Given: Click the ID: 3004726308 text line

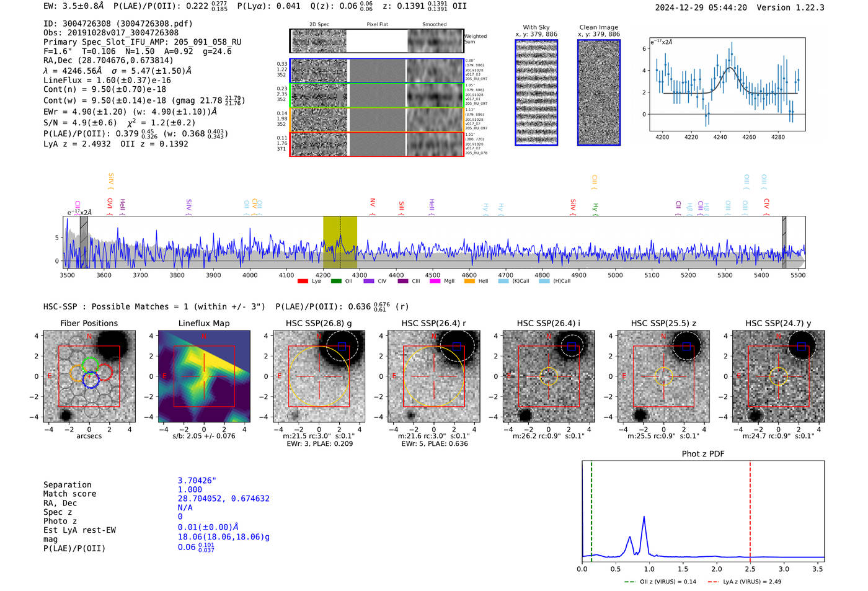Looking at the screenshot, I should pyautogui.click(x=118, y=24).
